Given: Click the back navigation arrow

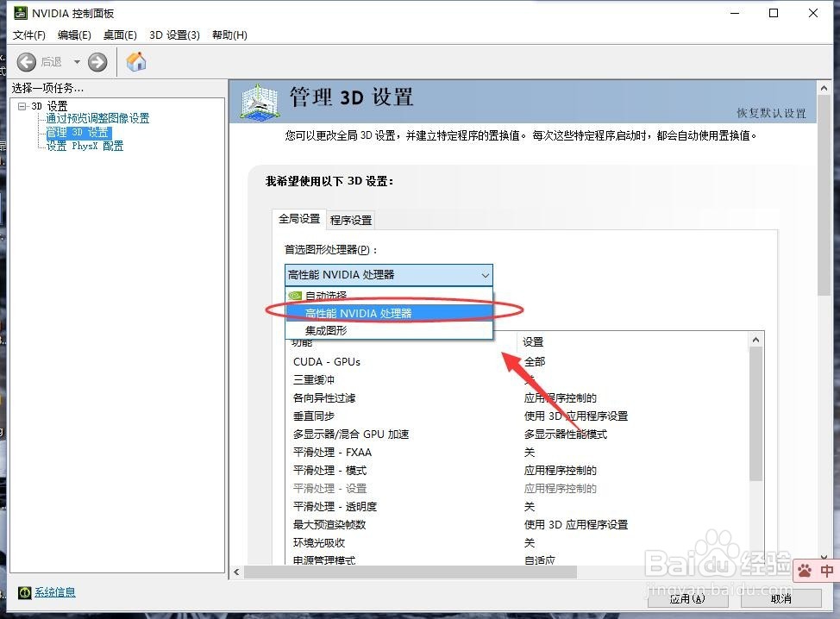Looking at the screenshot, I should tap(27, 62).
